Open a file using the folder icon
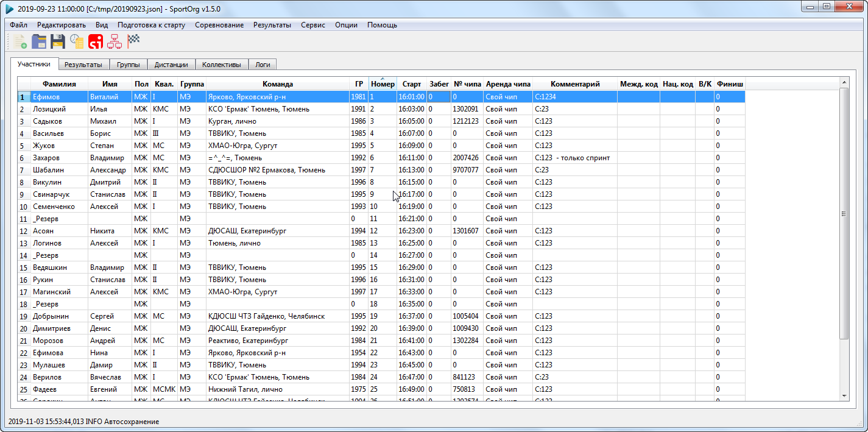The width and height of the screenshot is (868, 432). point(39,41)
